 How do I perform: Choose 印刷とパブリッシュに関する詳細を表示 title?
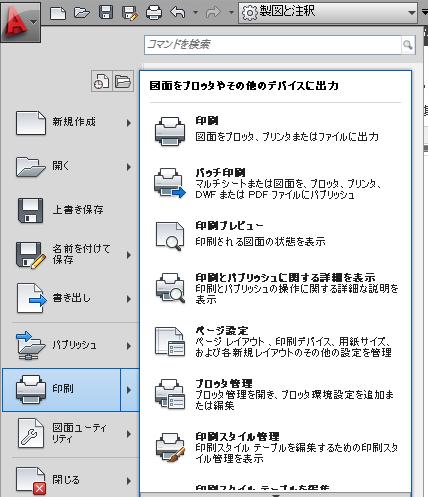[285, 277]
